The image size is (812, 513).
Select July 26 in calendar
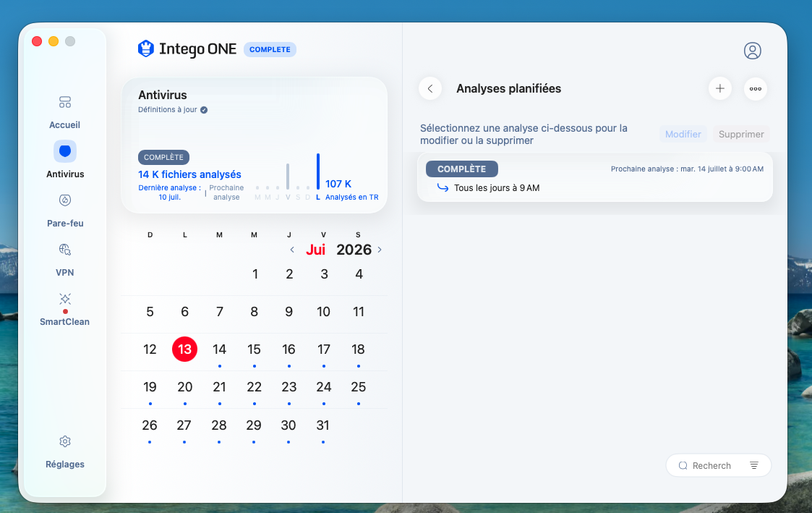coord(150,425)
